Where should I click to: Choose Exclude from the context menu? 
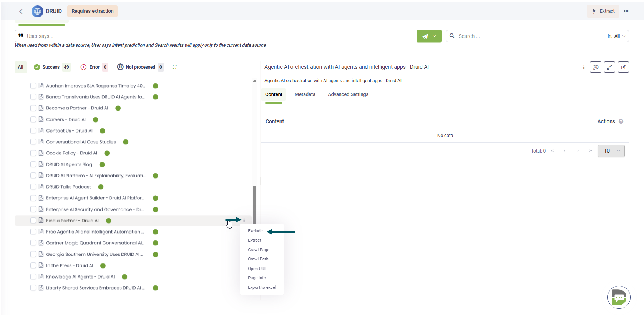click(x=255, y=231)
